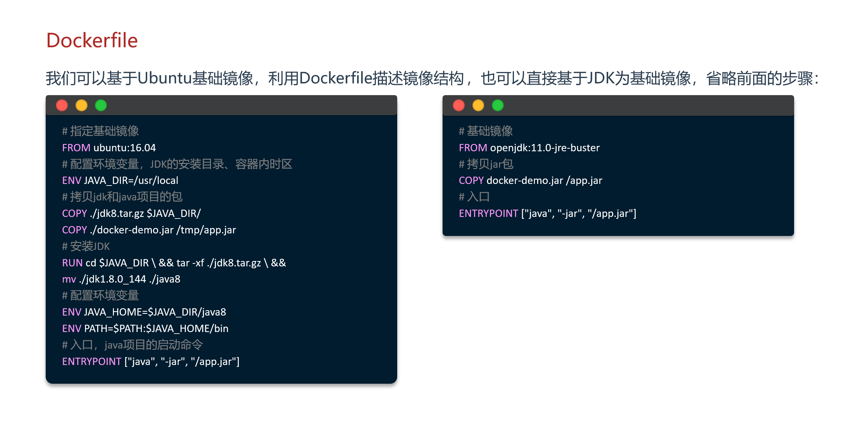Viewport: 868px width, 424px height.
Task: Click ENV PATH=$PATH:$JAVA_HOME/bin line
Action: (x=145, y=328)
